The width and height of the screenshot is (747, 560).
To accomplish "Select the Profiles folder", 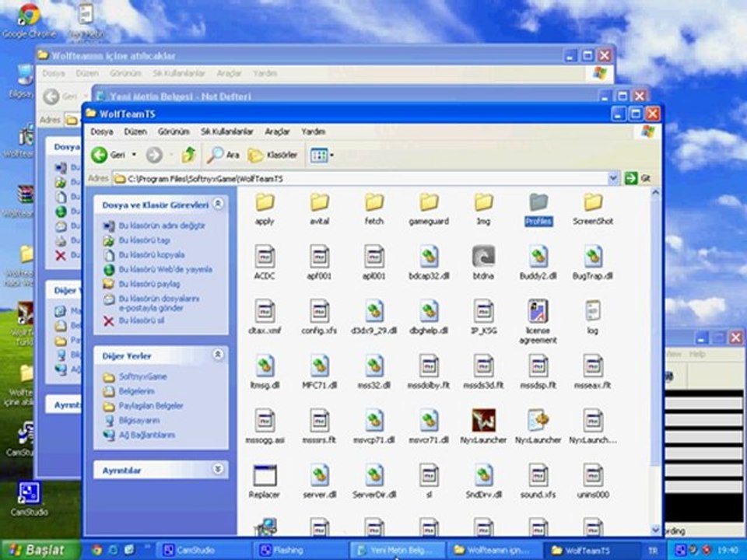I will (538, 208).
